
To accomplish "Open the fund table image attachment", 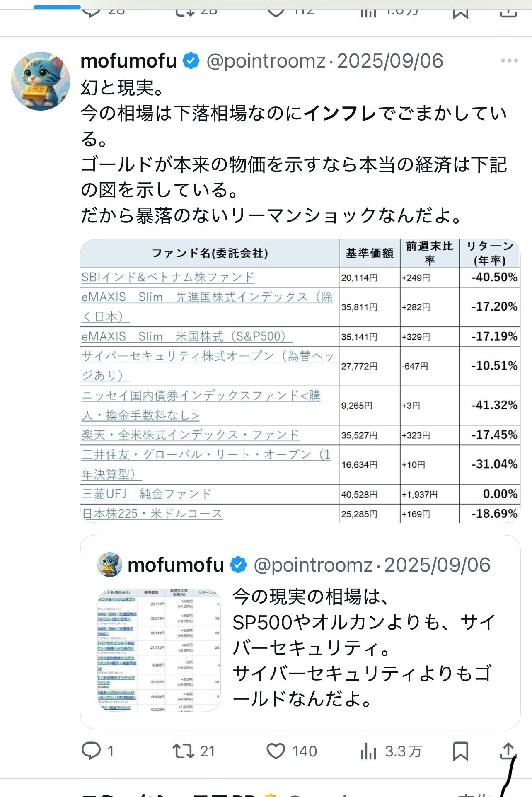I will (300, 381).
